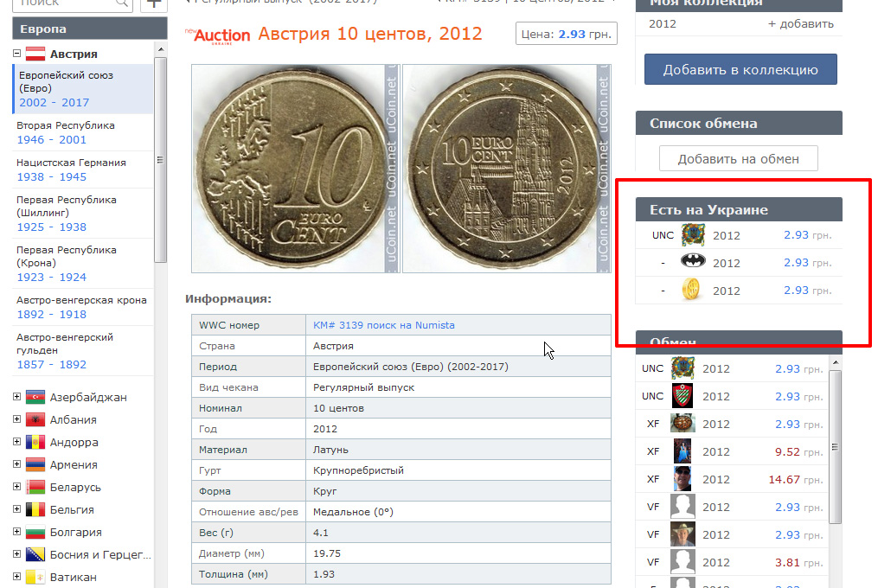This screenshot has height=588, width=878.
Task: Click the Batman avatar seller icon
Action: (x=693, y=263)
